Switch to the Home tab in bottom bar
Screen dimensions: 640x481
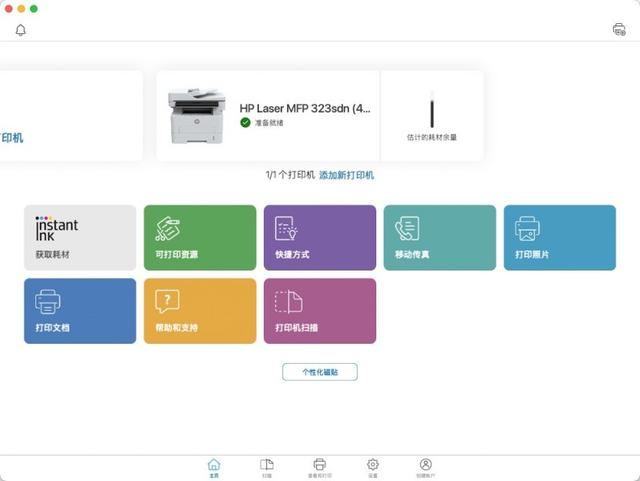214,468
